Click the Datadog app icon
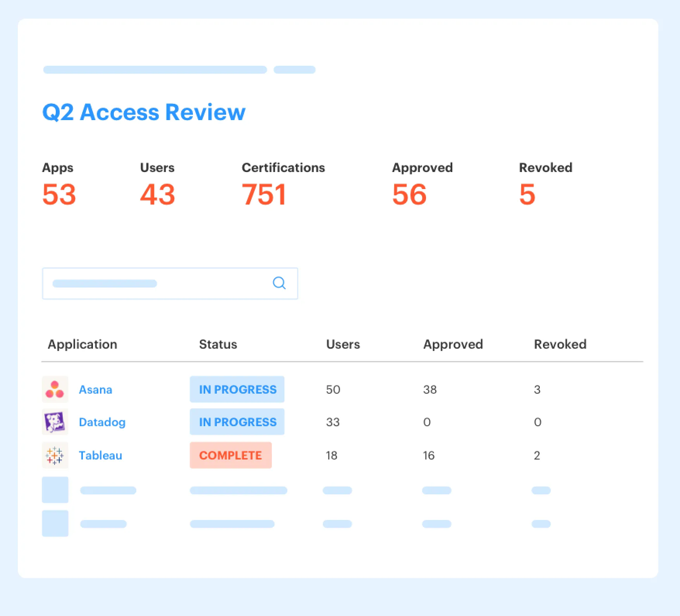This screenshot has width=680, height=616. click(55, 422)
